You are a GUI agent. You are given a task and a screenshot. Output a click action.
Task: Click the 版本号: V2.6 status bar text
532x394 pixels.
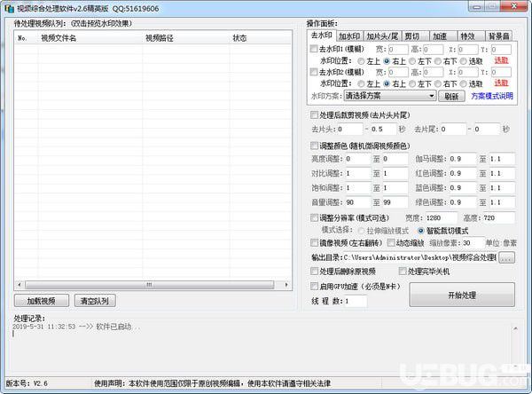pyautogui.click(x=27, y=383)
